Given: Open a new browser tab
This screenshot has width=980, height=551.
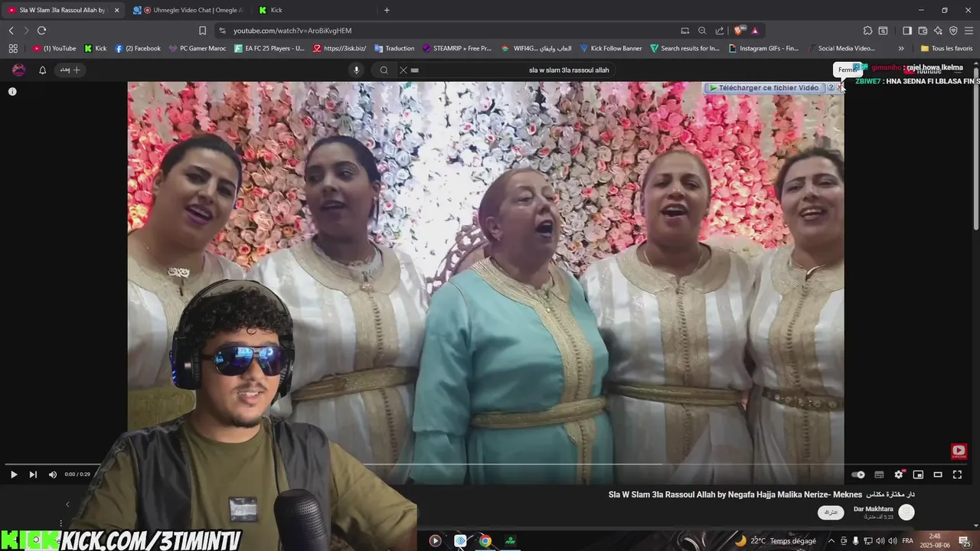Looking at the screenshot, I should click(x=387, y=10).
